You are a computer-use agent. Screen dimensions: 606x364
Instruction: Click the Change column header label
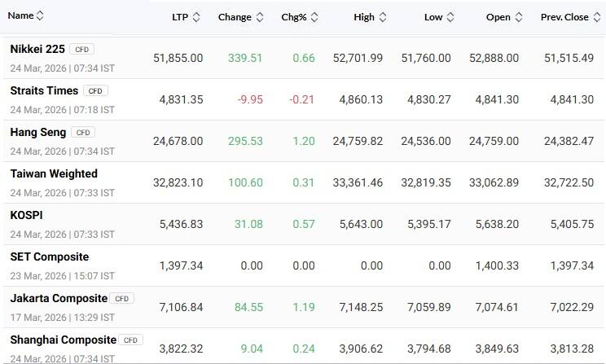pyautogui.click(x=235, y=17)
